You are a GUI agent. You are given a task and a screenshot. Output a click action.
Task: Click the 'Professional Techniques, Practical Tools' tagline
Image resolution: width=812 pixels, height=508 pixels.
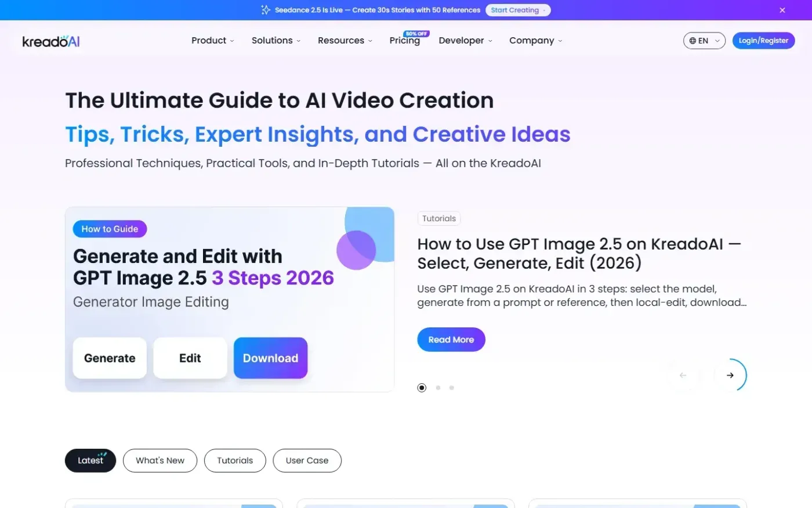[x=303, y=163]
